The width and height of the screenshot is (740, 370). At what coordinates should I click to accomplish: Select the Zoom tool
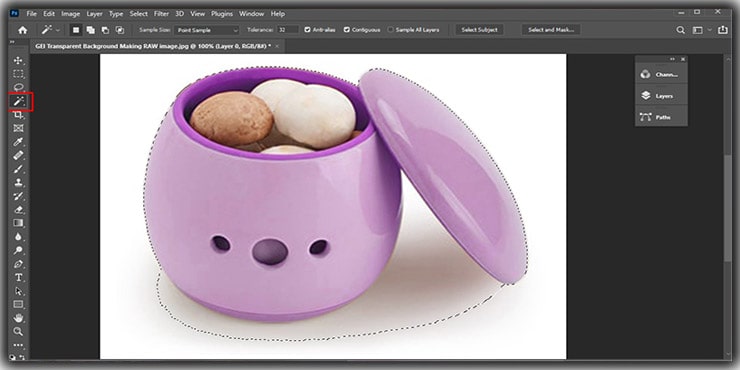pyautogui.click(x=18, y=331)
